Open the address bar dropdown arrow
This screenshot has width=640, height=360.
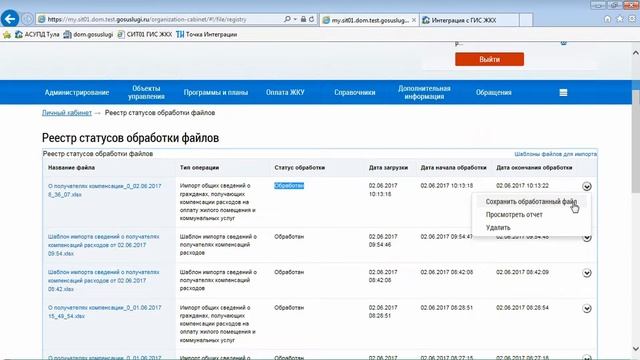tap(295, 19)
